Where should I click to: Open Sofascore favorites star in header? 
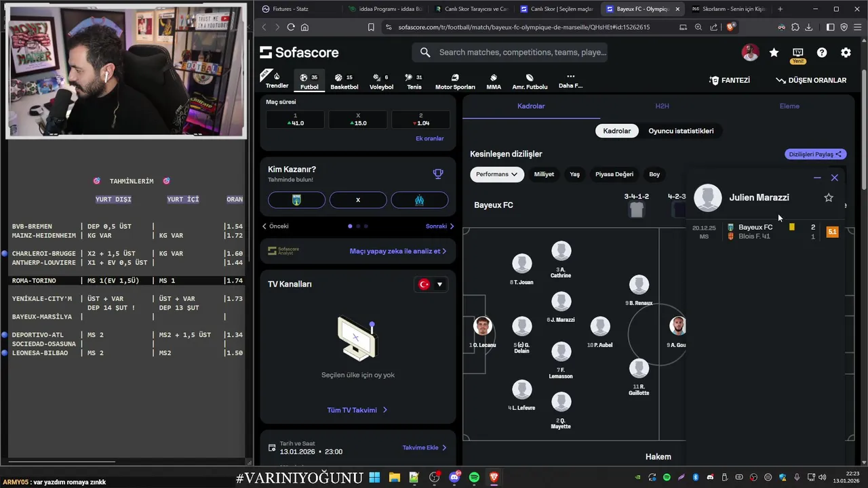774,52
